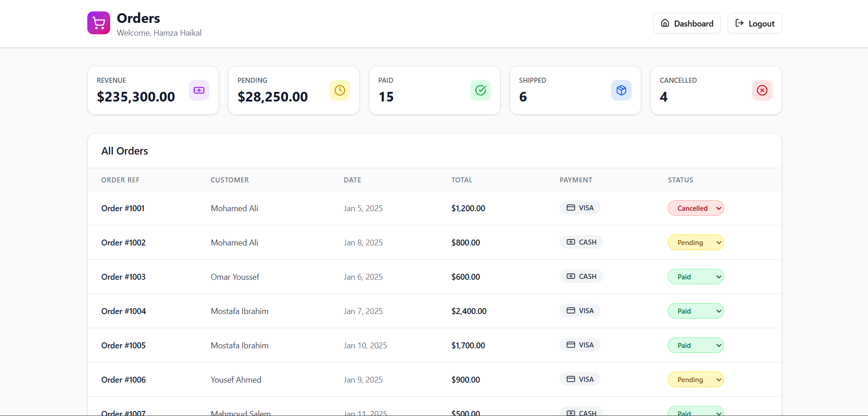This screenshot has height=416, width=868.
Task: Open the Cancelled status dropdown for Order #1001
Action: (x=696, y=208)
